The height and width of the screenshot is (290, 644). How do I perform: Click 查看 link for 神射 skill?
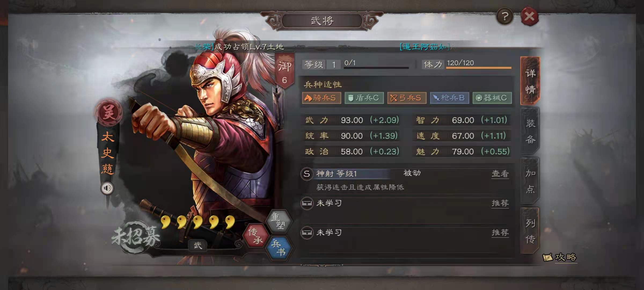(500, 174)
